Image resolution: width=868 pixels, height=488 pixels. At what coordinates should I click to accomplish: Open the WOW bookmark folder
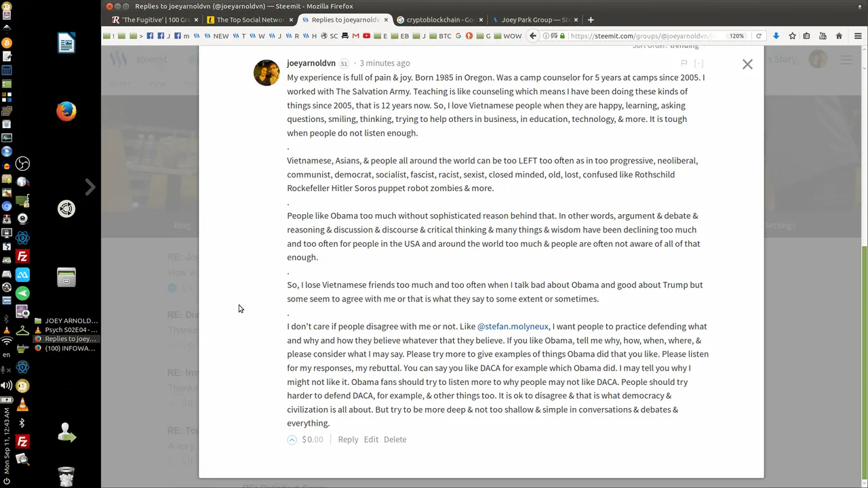pos(508,36)
